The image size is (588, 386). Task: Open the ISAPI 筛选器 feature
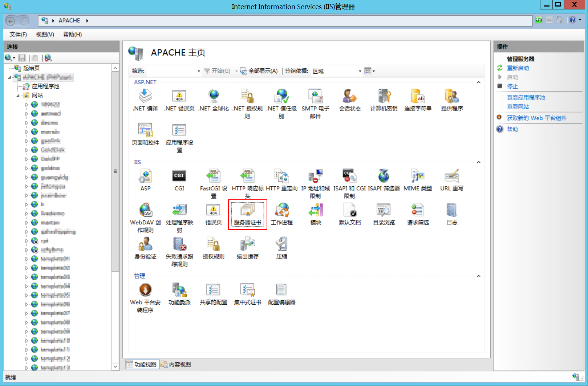coord(384,180)
